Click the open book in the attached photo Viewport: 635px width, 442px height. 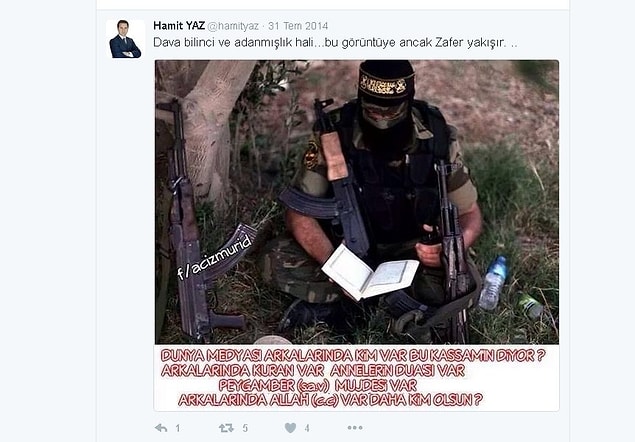370,273
